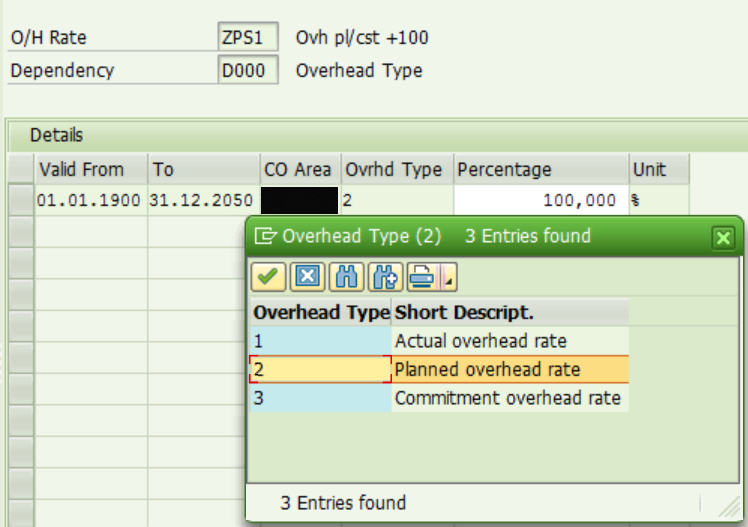Click the Ovrhd Type column header
The height and width of the screenshot is (527, 748).
(397, 169)
